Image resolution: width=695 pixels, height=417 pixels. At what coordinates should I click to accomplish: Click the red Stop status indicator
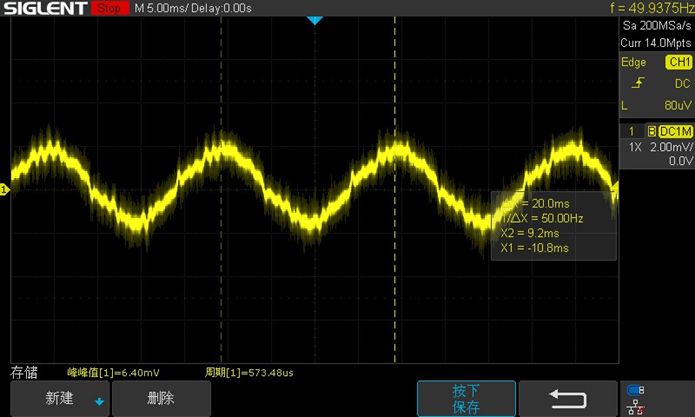pyautogui.click(x=108, y=9)
